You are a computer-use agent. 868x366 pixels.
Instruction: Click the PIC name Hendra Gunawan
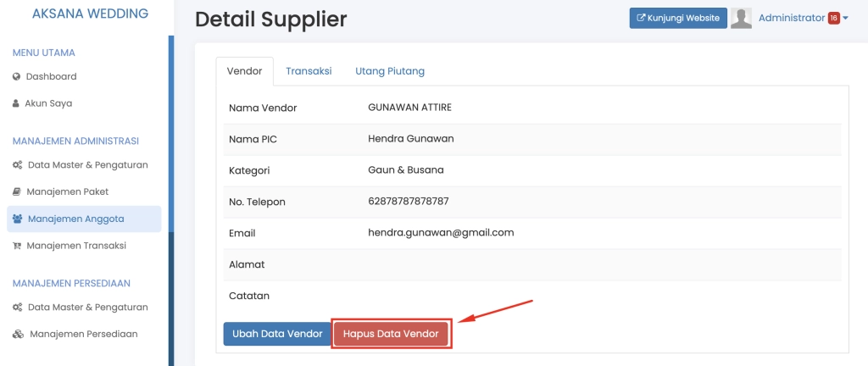click(411, 139)
